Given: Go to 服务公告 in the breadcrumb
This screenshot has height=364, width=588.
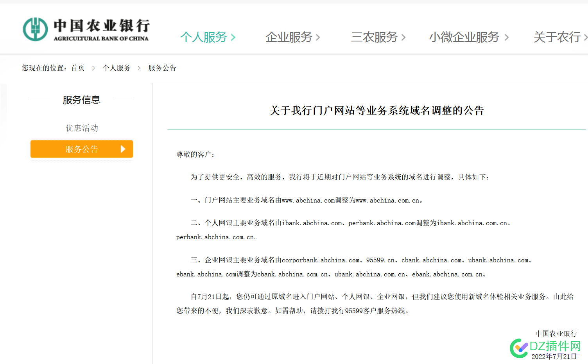Looking at the screenshot, I should coord(162,68).
